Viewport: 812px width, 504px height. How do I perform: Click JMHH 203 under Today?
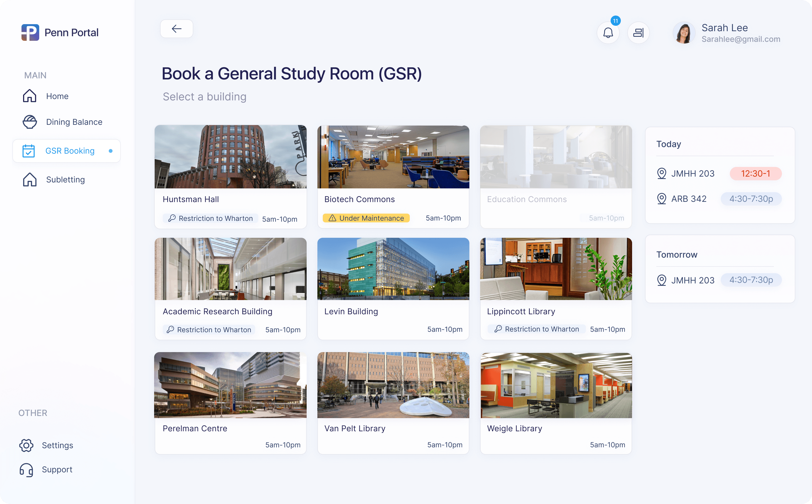(693, 173)
